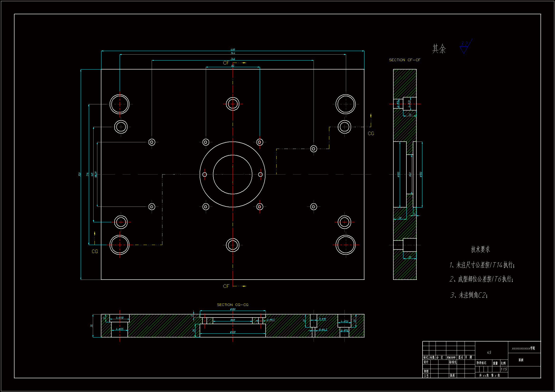Select the 4-ø30 dimension in section CG-CG
Image resolution: width=555 pixels, height=392 pixels.
click(120, 318)
